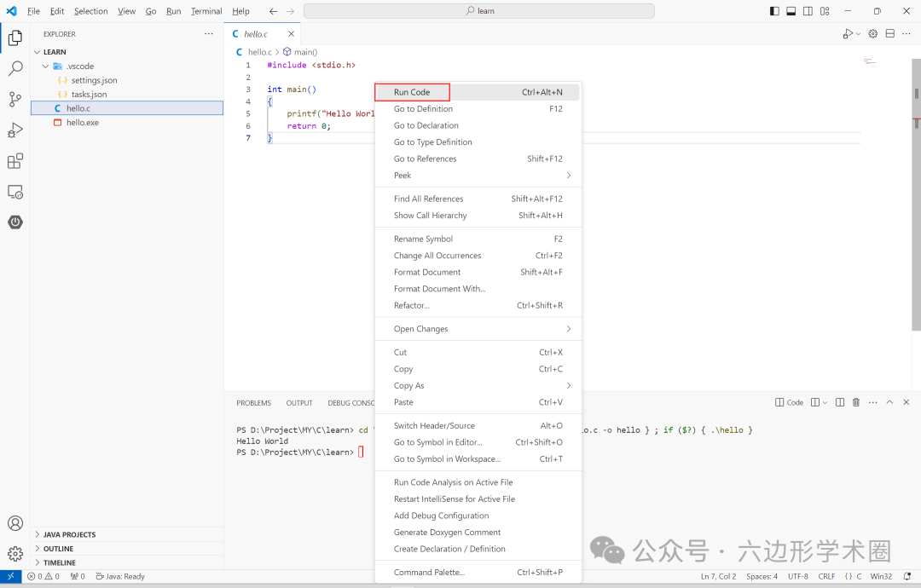Open the Manage gear icon at bottom left
This screenshot has width=921, height=588.
click(x=14, y=553)
